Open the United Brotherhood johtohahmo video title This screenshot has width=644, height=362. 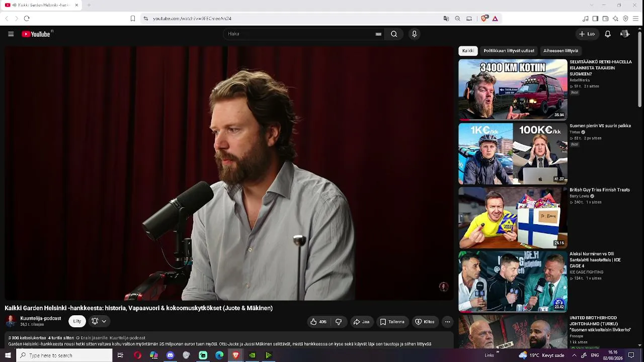click(600, 324)
